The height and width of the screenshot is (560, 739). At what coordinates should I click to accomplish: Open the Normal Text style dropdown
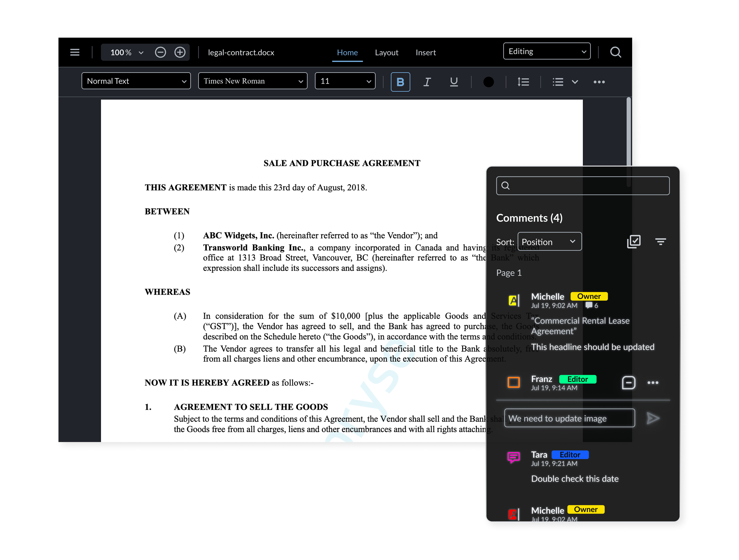click(136, 81)
